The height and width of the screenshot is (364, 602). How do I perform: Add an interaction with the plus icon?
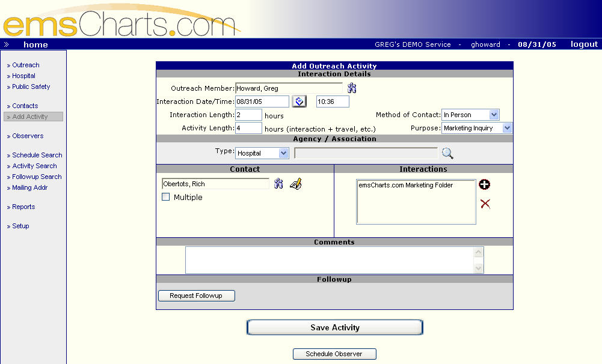pyautogui.click(x=485, y=184)
